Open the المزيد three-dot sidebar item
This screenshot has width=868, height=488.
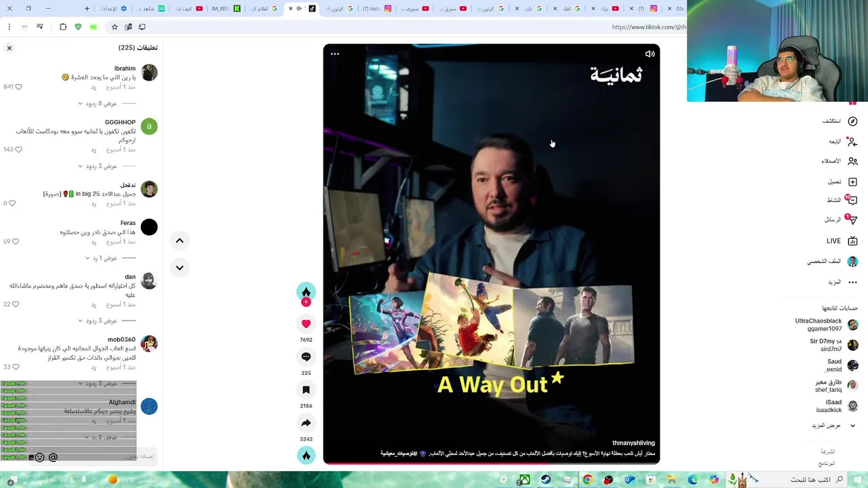click(852, 282)
